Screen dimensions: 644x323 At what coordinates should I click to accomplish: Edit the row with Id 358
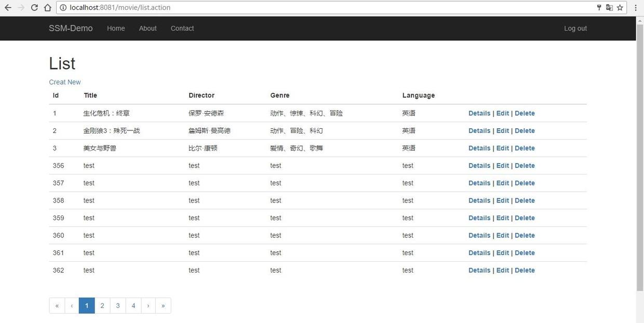(x=503, y=200)
